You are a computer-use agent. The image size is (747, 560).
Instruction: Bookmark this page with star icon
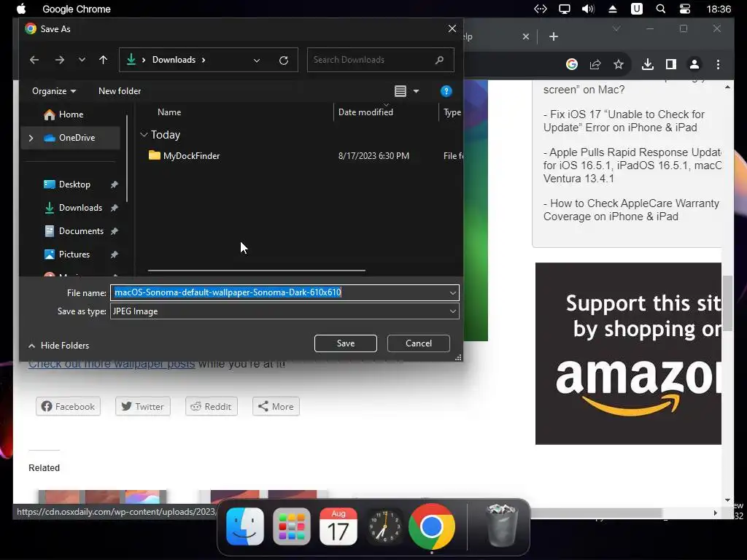pos(619,64)
